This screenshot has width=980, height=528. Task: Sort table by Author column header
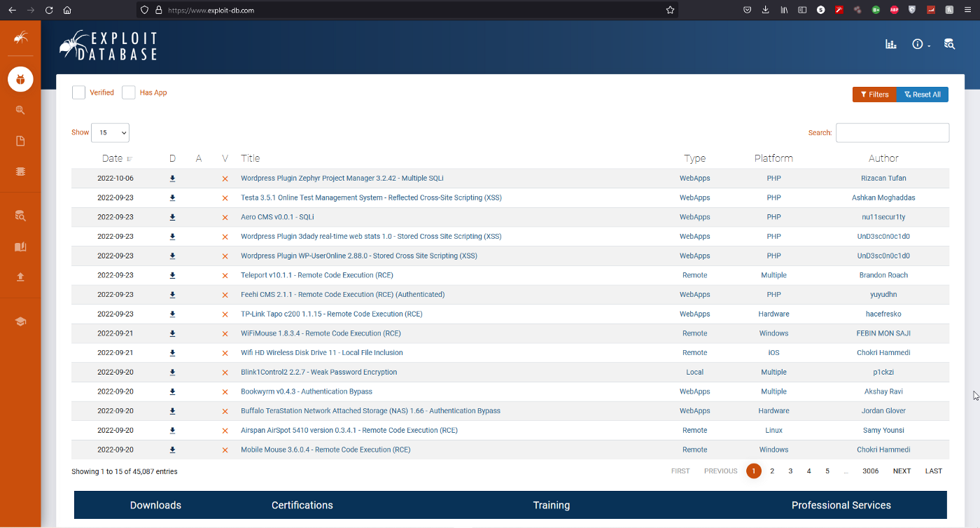883,158
